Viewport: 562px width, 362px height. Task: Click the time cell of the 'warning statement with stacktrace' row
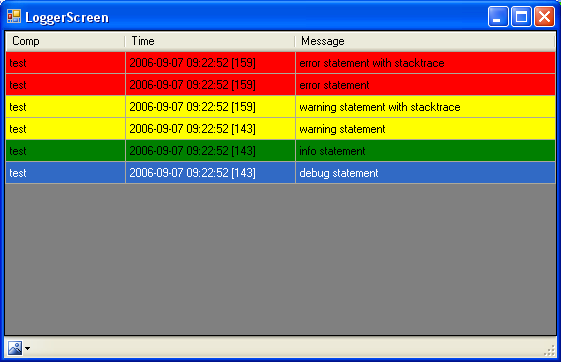210,107
